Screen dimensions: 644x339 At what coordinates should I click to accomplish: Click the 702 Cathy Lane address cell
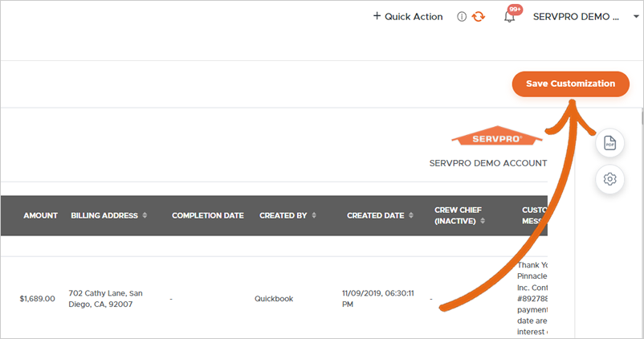[x=108, y=298]
